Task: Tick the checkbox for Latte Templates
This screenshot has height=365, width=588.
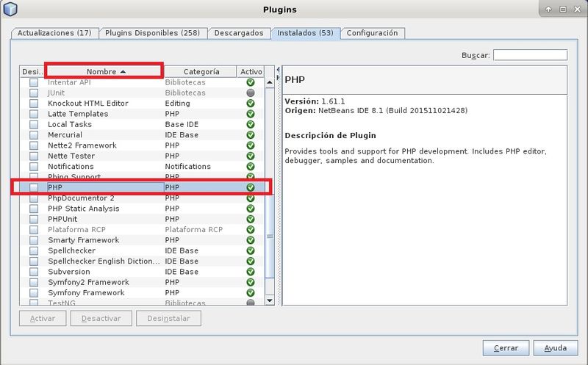Action: (34, 114)
